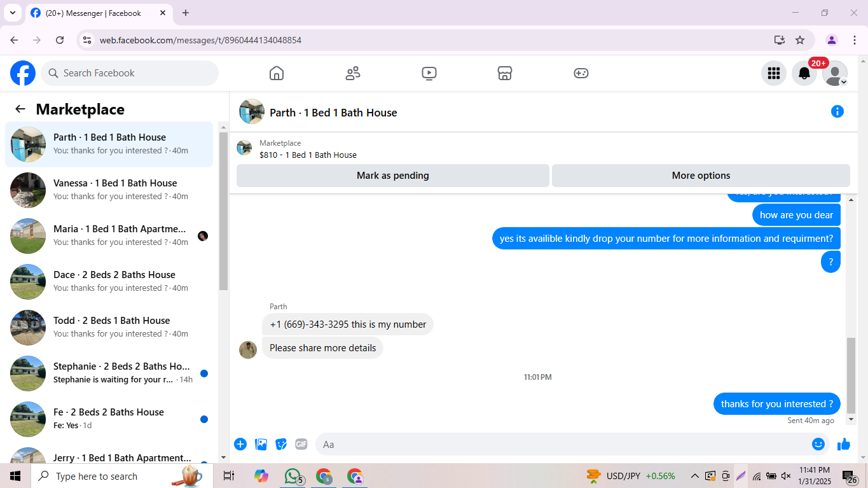The width and height of the screenshot is (868, 488).
Task: Open WhatsApp from the taskbar
Action: point(293,476)
